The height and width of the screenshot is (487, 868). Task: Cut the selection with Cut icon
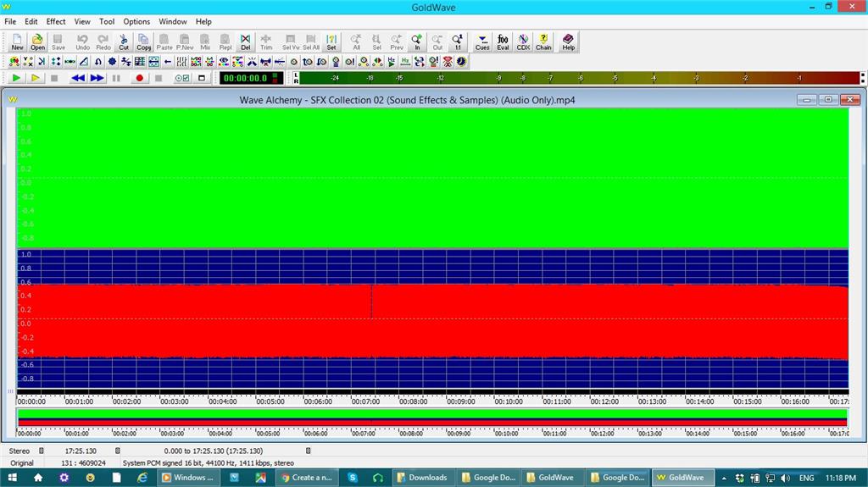[x=124, y=42]
